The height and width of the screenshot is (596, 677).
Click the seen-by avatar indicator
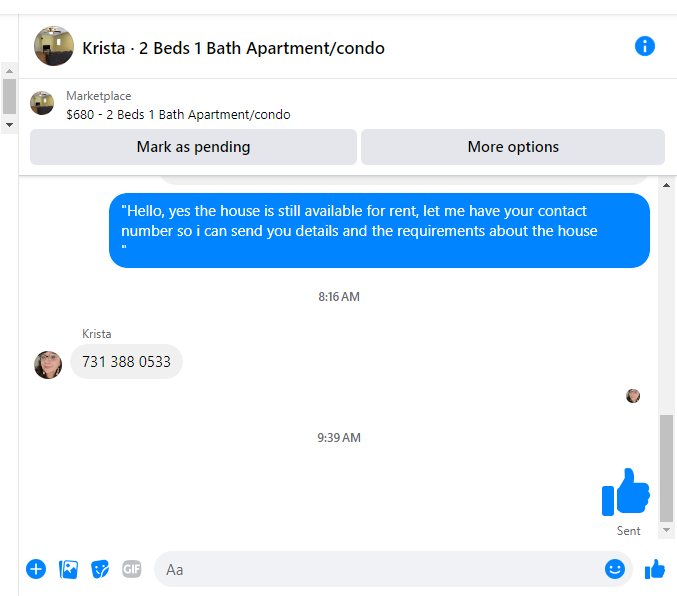tap(633, 396)
